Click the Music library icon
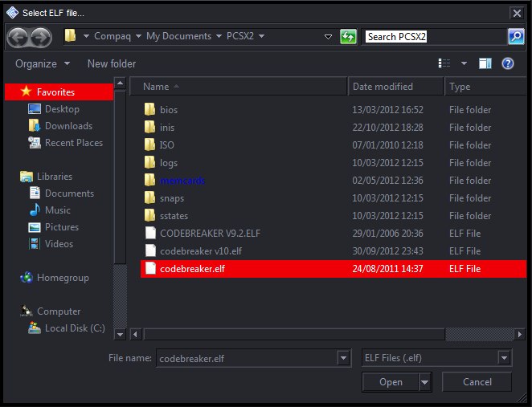Image resolution: width=532 pixels, height=407 pixels. (35, 210)
